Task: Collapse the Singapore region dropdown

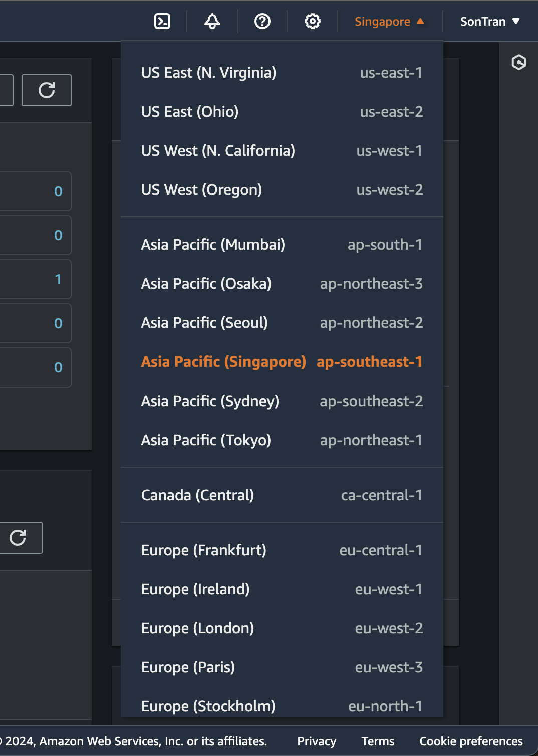Action: point(389,22)
